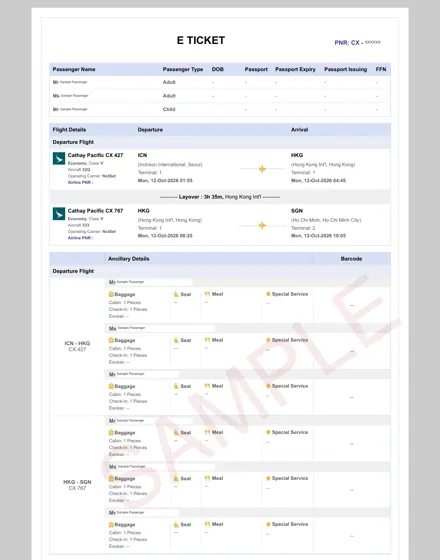Screen dimensions: 440x560
Task: Click the Ho Chi Minh City airport name
Action: [326, 220]
